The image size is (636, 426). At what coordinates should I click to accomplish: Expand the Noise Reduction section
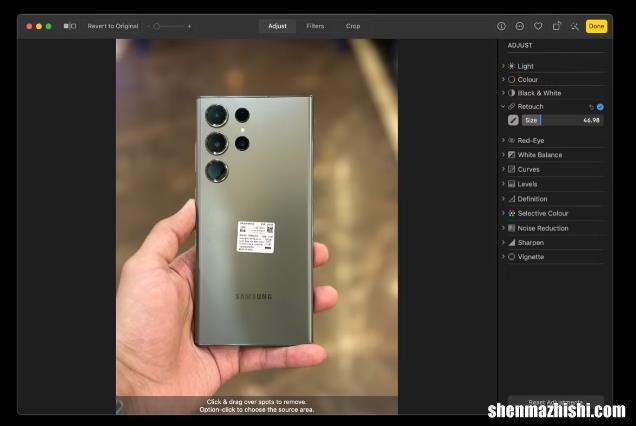(x=503, y=228)
